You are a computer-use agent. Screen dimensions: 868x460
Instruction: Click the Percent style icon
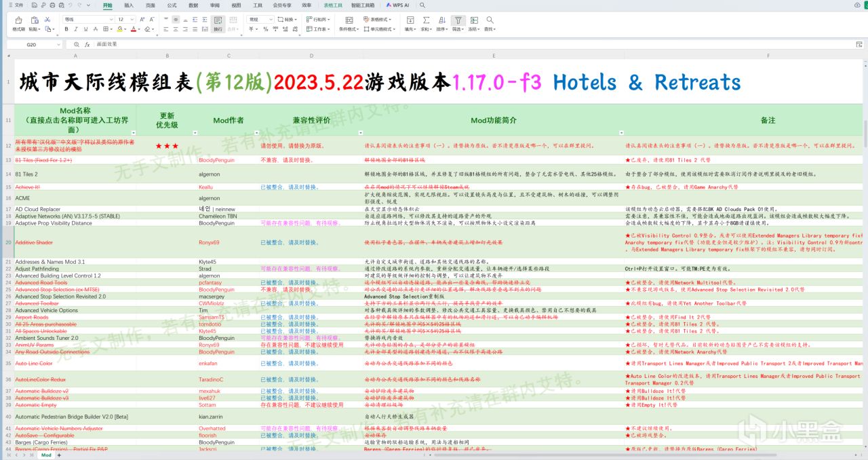pyautogui.click(x=265, y=29)
